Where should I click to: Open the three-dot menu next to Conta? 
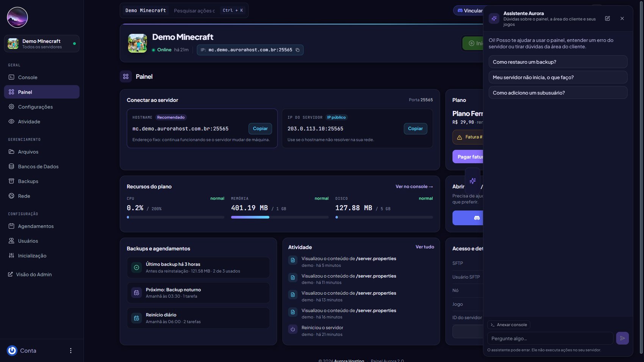pos(70,351)
